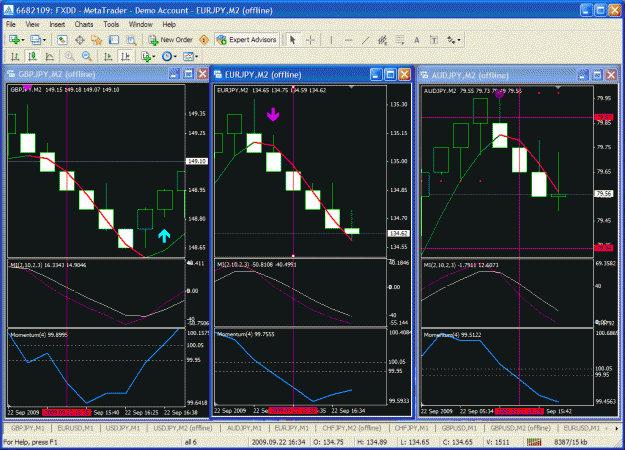The width and height of the screenshot is (625, 450).
Task: Click red date marker on EURJPY time axis
Action: pyautogui.click(x=293, y=410)
